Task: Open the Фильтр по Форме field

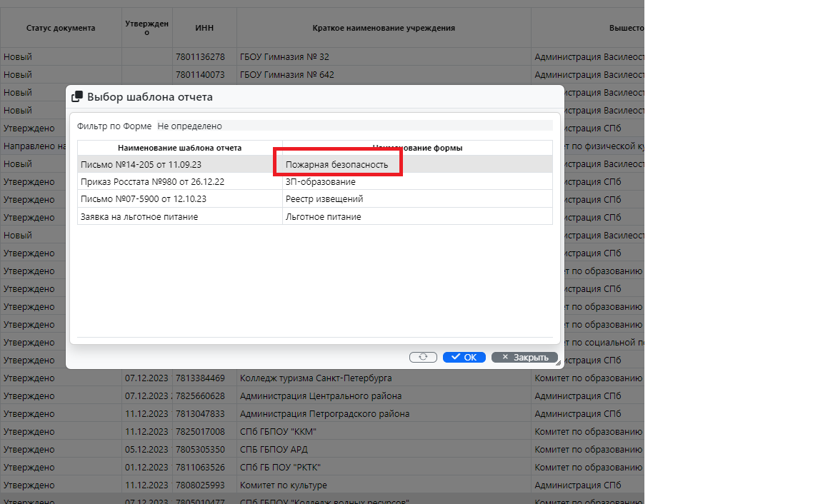Action: pos(354,126)
